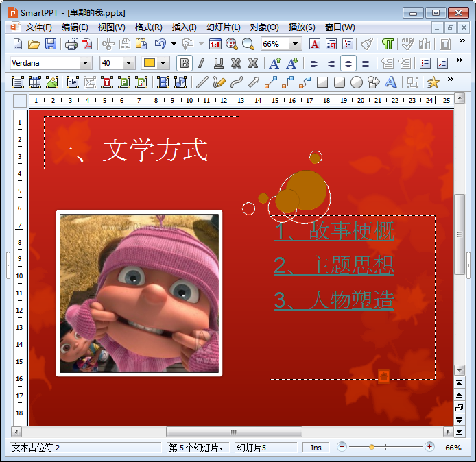Image resolution: width=476 pixels, height=462 pixels.
Task: Justify text alignment
Action: coord(365,63)
